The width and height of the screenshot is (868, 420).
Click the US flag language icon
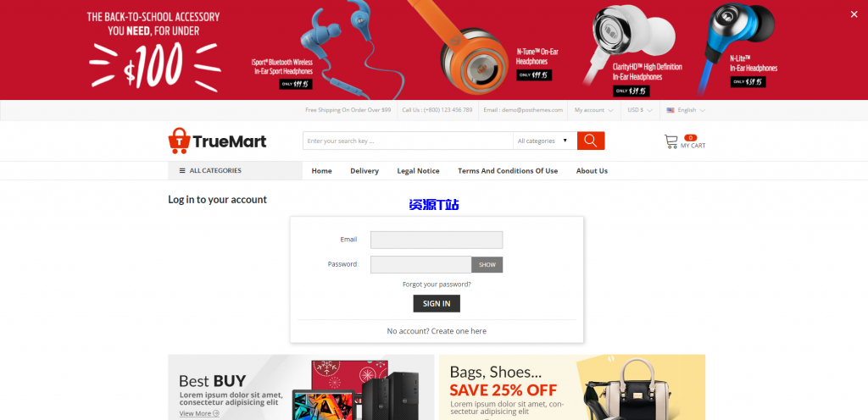[x=670, y=110]
